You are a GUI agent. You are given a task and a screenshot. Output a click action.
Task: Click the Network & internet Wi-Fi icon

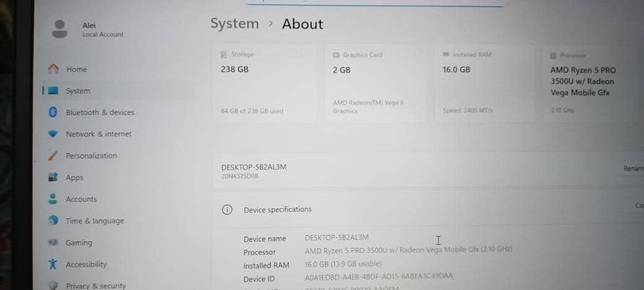(53, 134)
